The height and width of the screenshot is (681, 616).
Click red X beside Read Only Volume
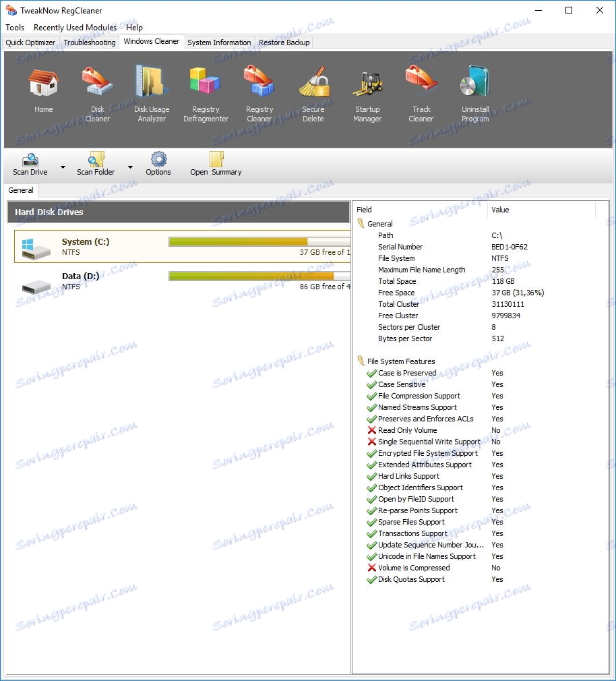point(371,430)
